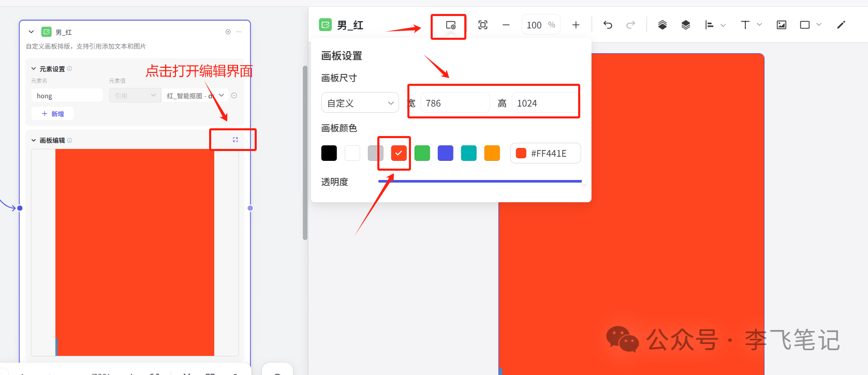This screenshot has height=375, width=868.
Task: Click the width field showing 786
Action: [455, 103]
